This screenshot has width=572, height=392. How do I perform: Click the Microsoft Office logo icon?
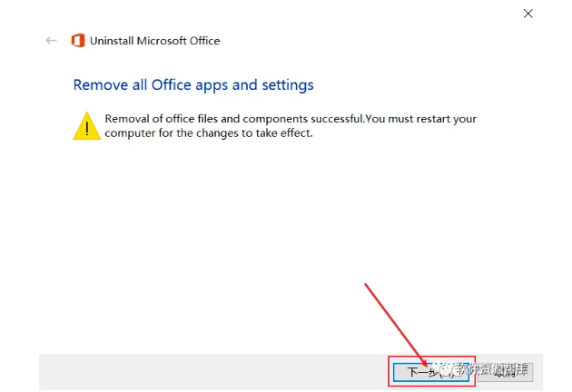pyautogui.click(x=78, y=41)
